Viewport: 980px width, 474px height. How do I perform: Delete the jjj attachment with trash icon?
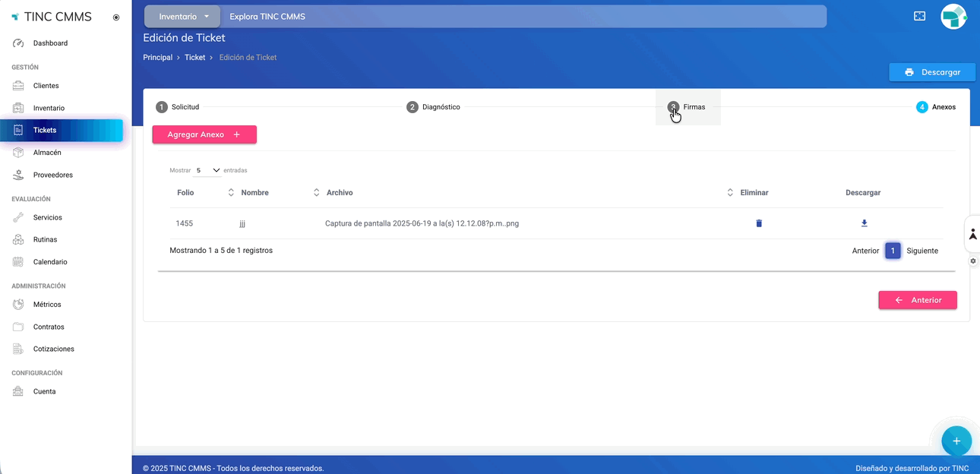(x=758, y=223)
